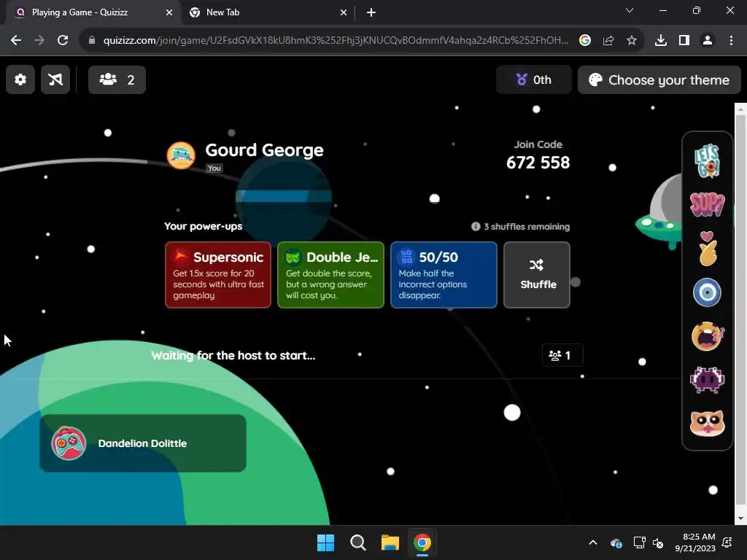Open Chrome downloads
The height and width of the screenshot is (560, 747).
(661, 41)
